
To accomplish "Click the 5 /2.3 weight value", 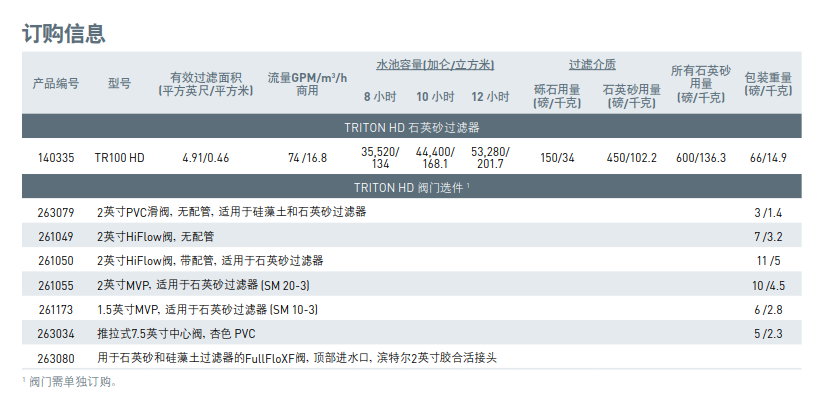I will click(x=768, y=334).
